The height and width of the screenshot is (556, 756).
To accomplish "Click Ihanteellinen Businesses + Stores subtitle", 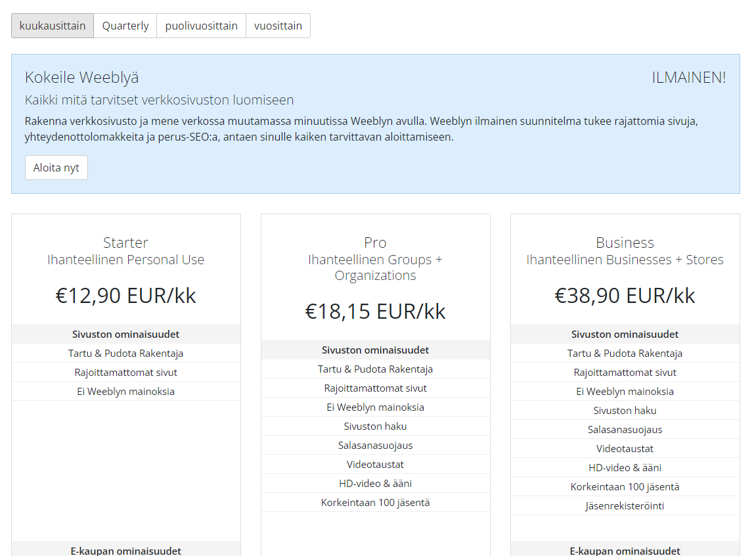I will point(625,260).
